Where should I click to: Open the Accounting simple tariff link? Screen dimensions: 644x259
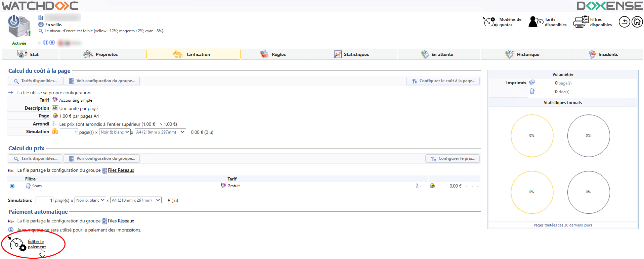click(76, 100)
